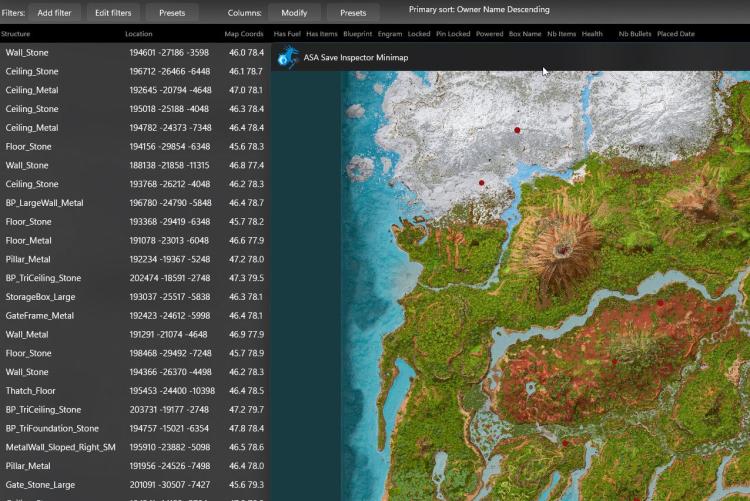Click location 194601 -27186 -3598
This screenshot has height=501, width=750.
(169, 53)
